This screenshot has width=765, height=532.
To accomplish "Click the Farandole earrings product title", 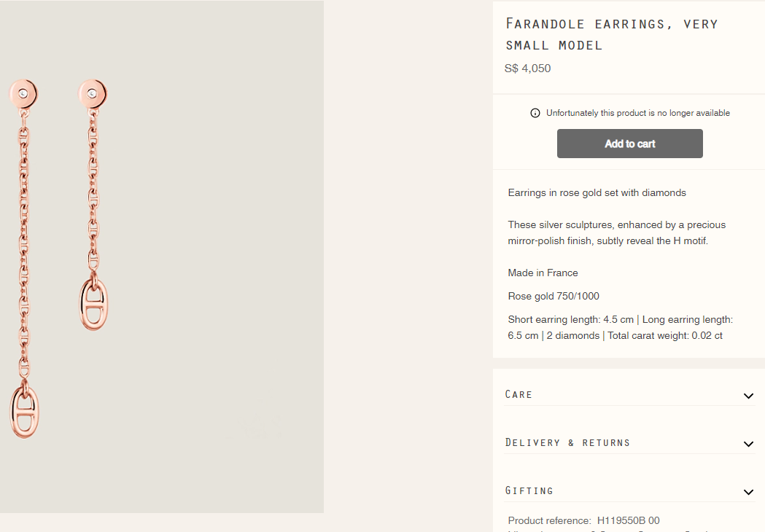I will 611,34.
